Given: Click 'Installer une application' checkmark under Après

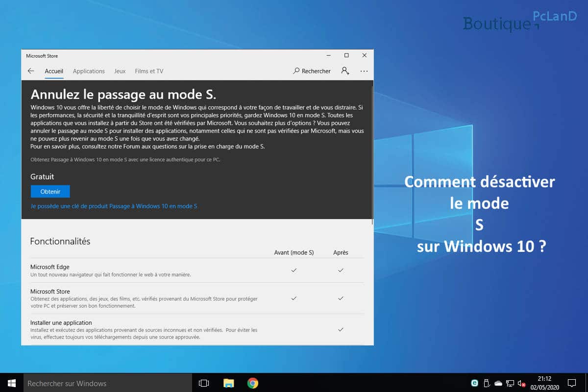Looking at the screenshot, I should click(x=341, y=329).
